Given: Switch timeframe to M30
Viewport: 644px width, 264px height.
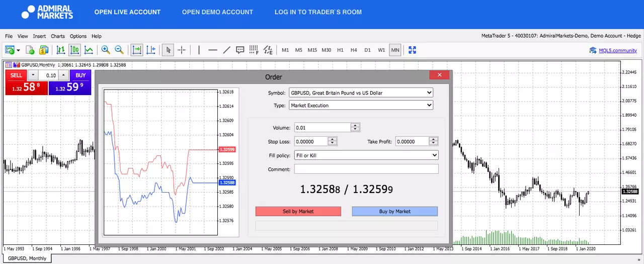Looking at the screenshot, I should pyautogui.click(x=327, y=50).
